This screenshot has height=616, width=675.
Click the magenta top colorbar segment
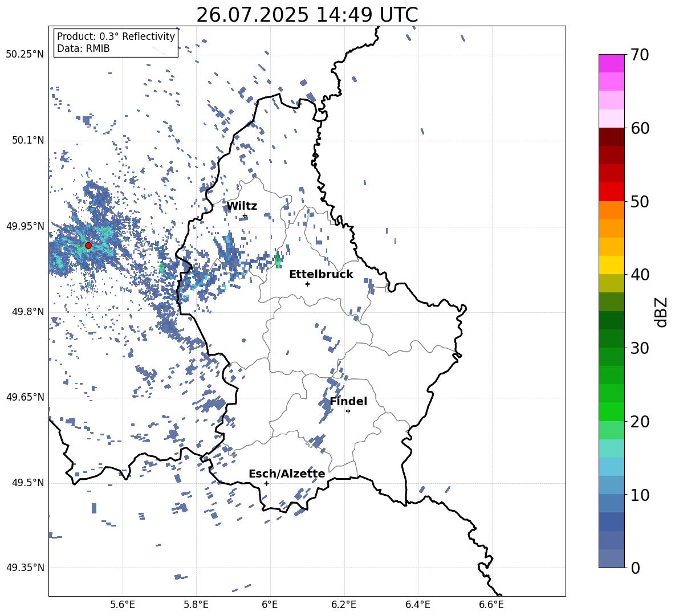[612, 64]
